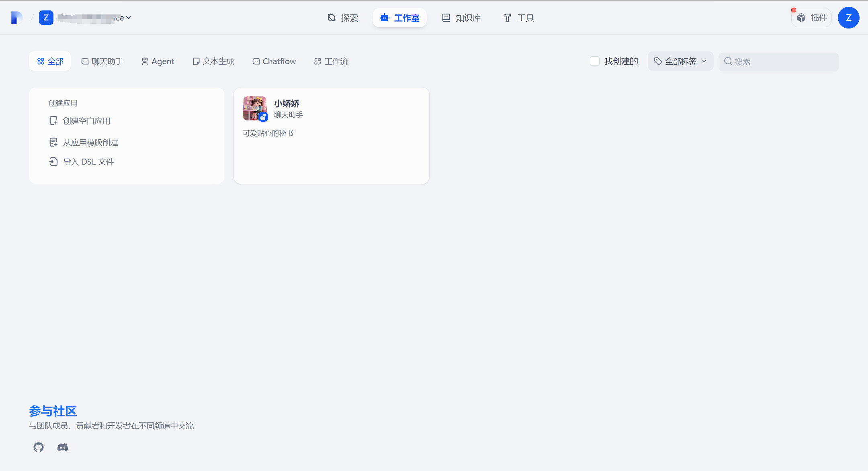The width and height of the screenshot is (868, 471).
Task: Click the 创建空白应用 document icon
Action: 53,120
